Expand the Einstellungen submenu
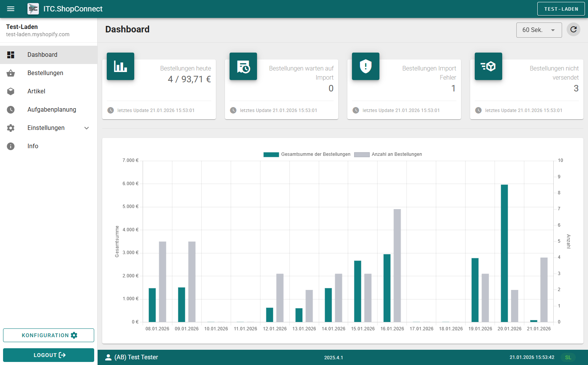This screenshot has width=588, height=365. click(x=87, y=128)
